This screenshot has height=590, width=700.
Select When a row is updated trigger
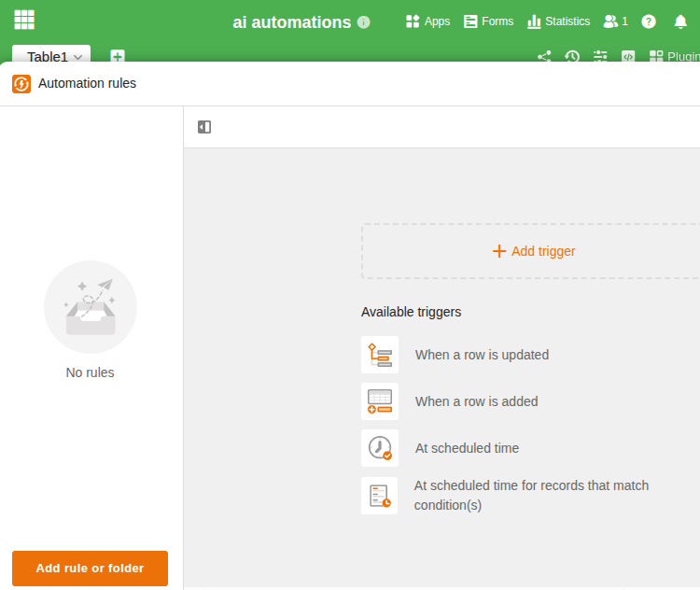coord(482,355)
